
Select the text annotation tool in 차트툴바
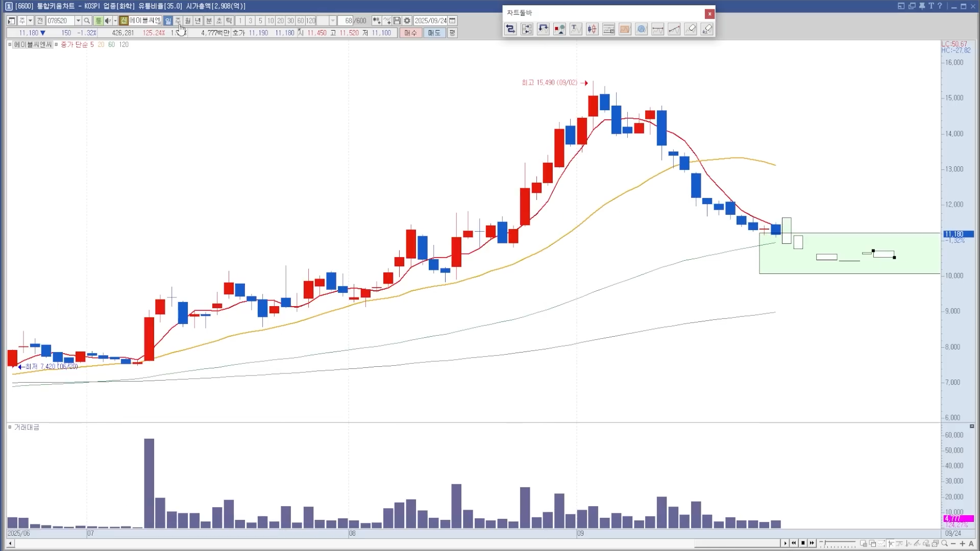pos(575,29)
